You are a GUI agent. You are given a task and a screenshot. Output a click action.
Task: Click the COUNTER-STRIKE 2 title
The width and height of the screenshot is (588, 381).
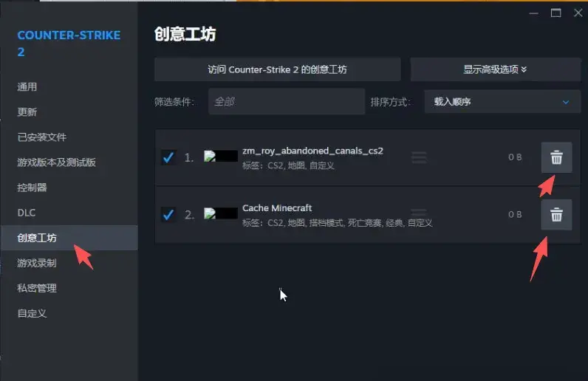click(69, 43)
